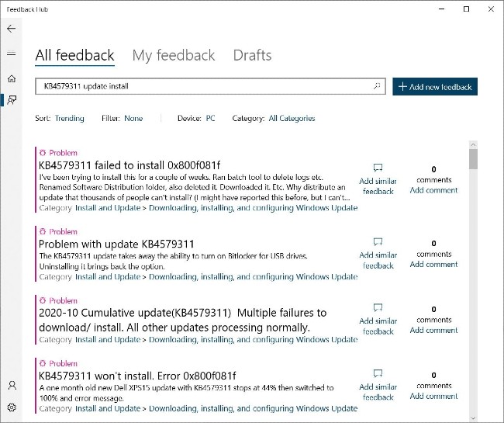Close the Feedback Hub window
504x423 pixels.
(491, 9)
